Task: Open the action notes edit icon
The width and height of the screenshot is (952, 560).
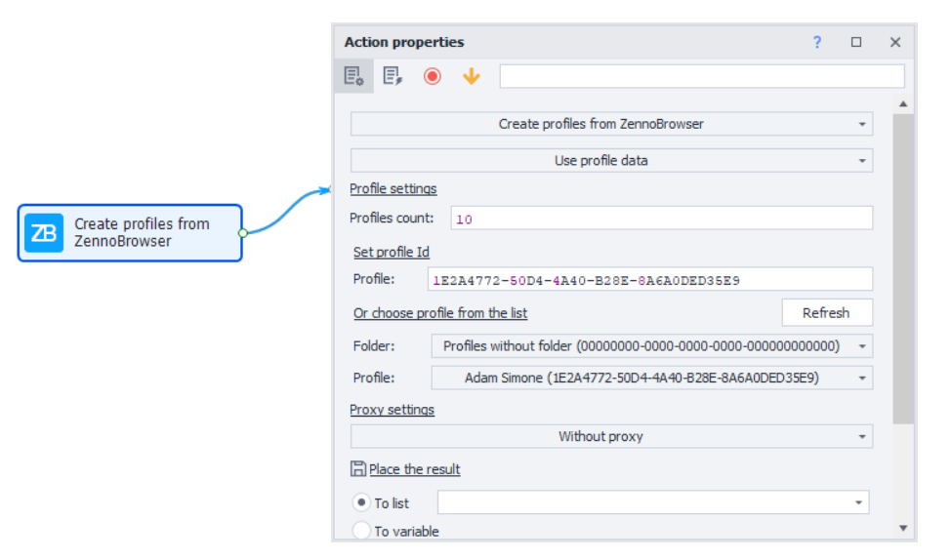Action: (x=393, y=76)
